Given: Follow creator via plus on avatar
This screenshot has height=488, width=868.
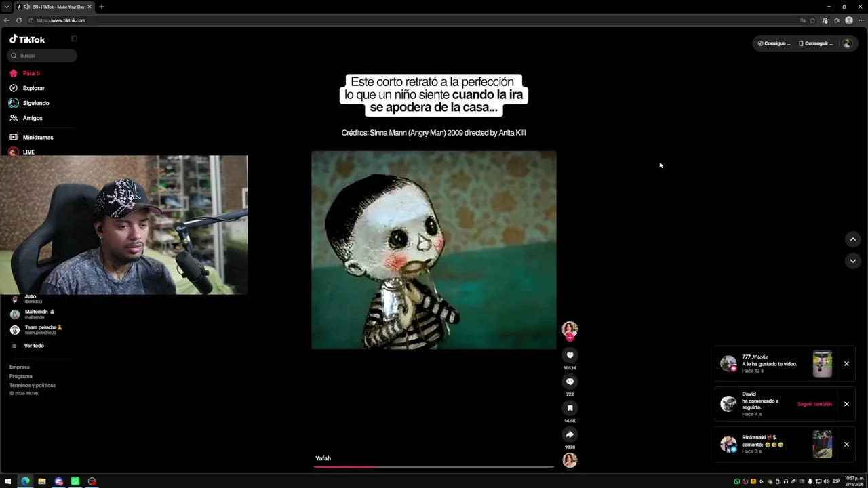Looking at the screenshot, I should click(x=570, y=338).
